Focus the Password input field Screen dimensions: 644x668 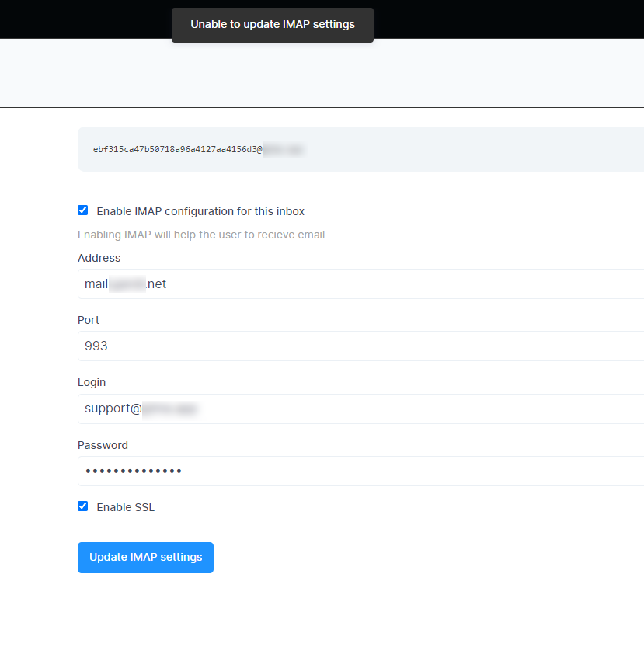(x=360, y=471)
